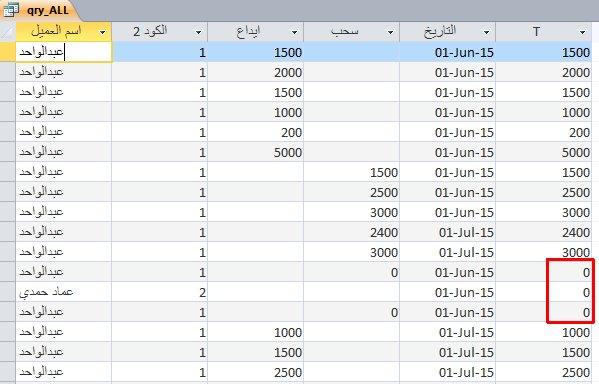Click the qry_ALL query icon
The width and height of the screenshot is (599, 384).
coord(11,10)
